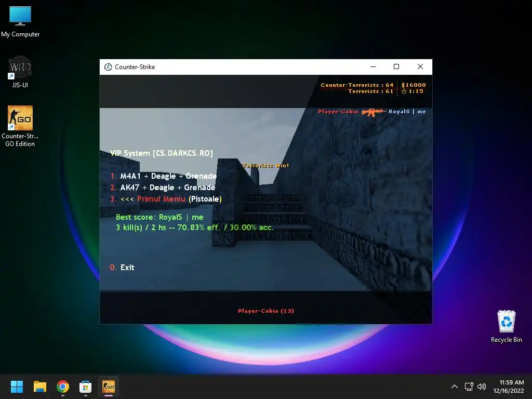
Task: Close the Counter-Strike window
Action: tap(420, 67)
